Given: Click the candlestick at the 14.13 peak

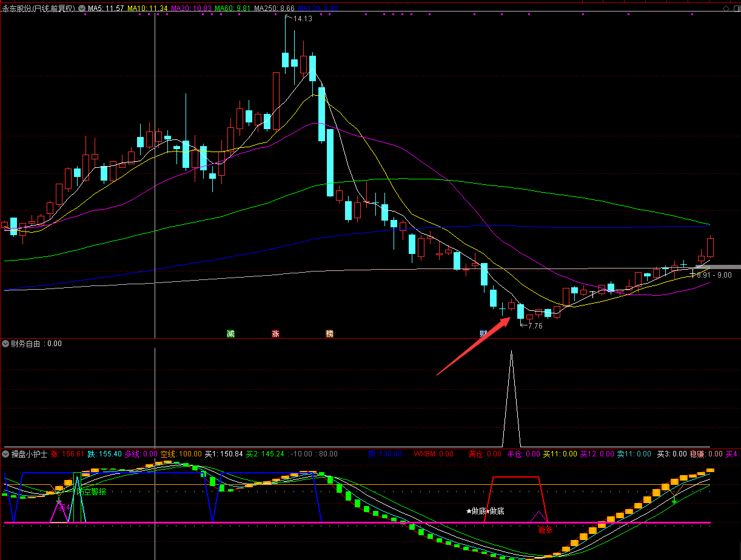Looking at the screenshot, I should [285, 60].
